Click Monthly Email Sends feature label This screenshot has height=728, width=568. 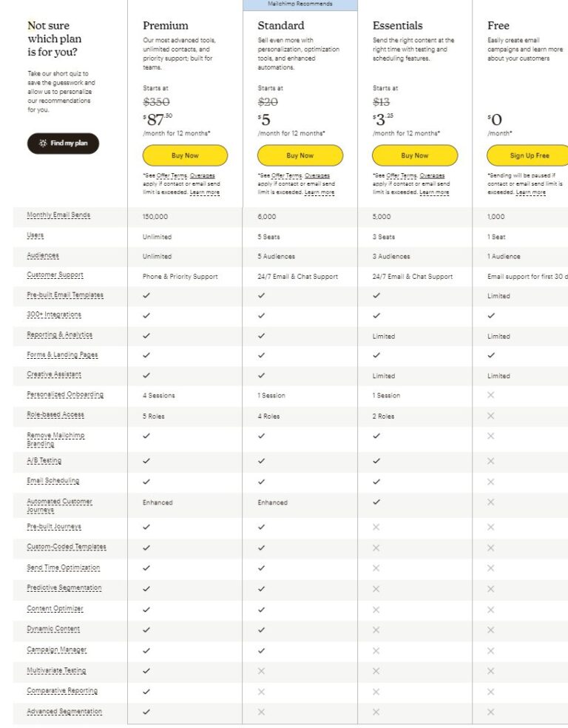58,215
